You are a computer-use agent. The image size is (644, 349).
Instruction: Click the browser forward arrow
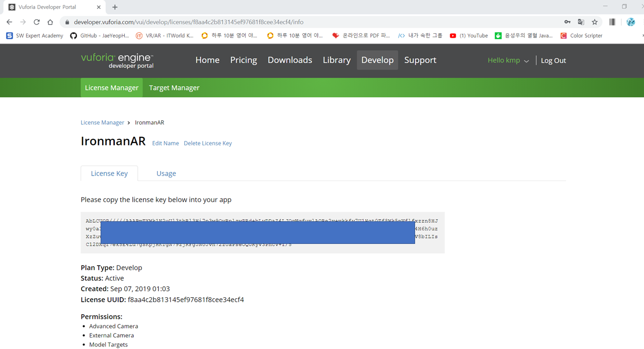[x=23, y=22]
